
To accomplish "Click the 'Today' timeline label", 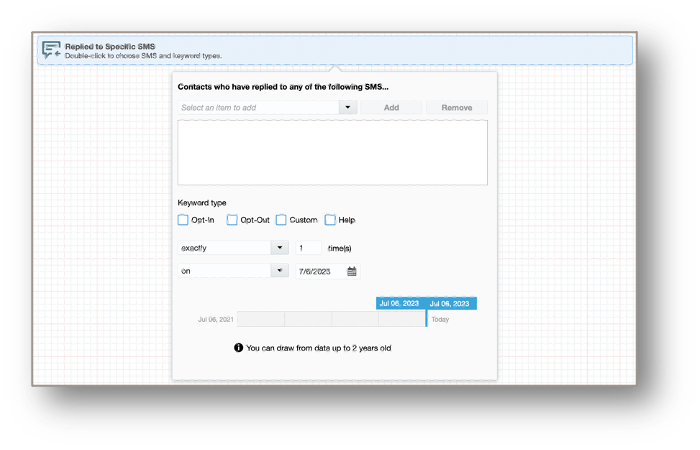I will pos(440,320).
